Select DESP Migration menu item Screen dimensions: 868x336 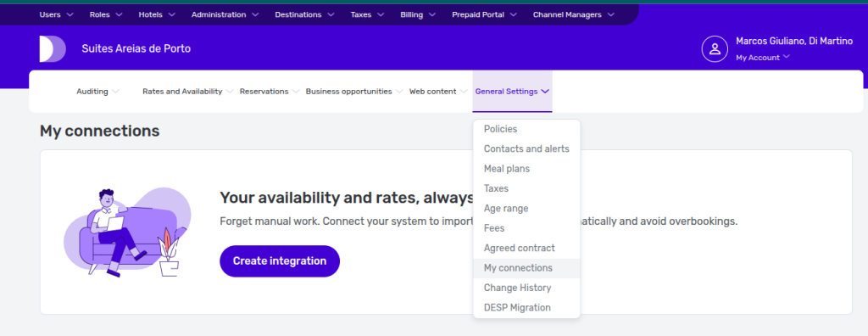pos(526,308)
